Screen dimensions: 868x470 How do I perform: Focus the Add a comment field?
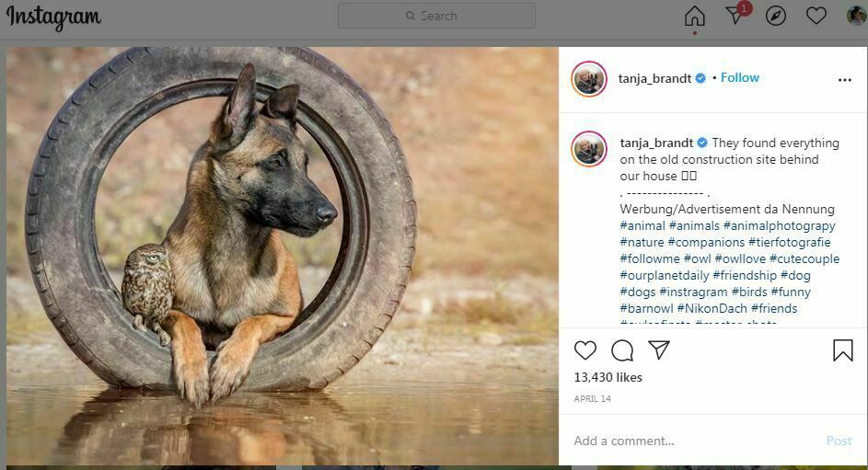coord(690,441)
